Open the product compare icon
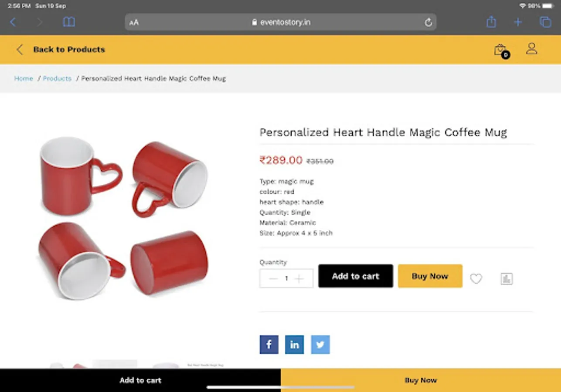561x392 pixels. 506,278
